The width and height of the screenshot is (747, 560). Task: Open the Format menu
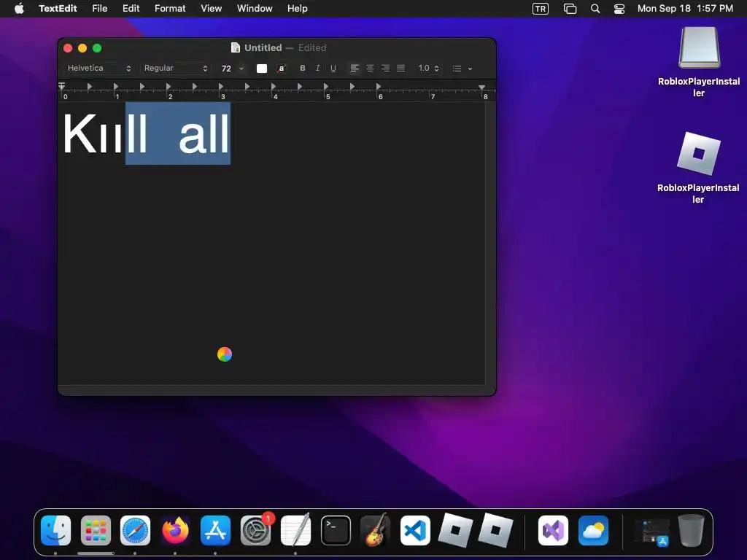click(170, 9)
